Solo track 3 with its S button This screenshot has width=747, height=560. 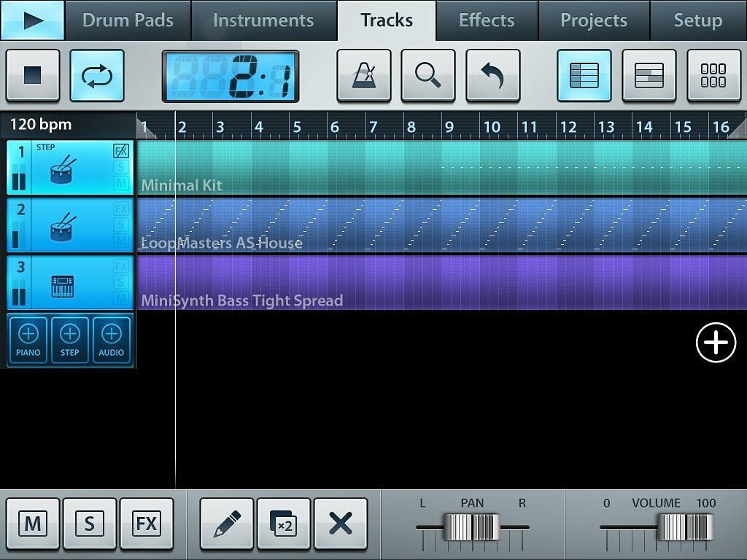[121, 282]
